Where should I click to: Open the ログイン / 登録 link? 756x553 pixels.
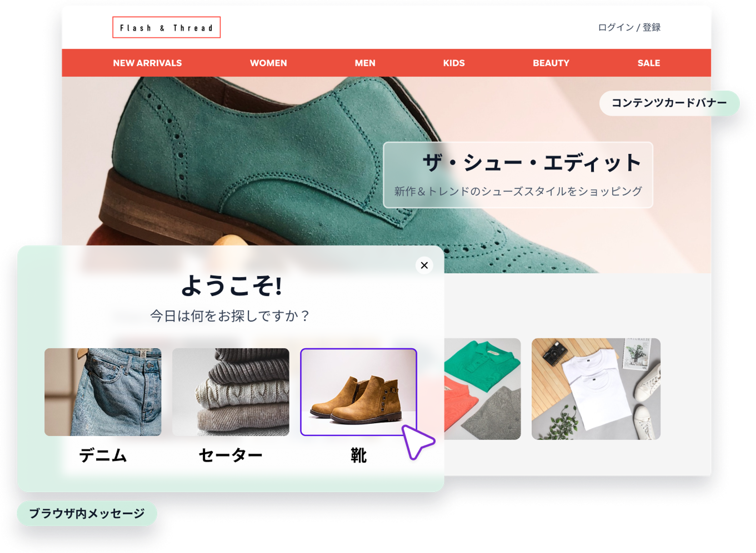629,27
